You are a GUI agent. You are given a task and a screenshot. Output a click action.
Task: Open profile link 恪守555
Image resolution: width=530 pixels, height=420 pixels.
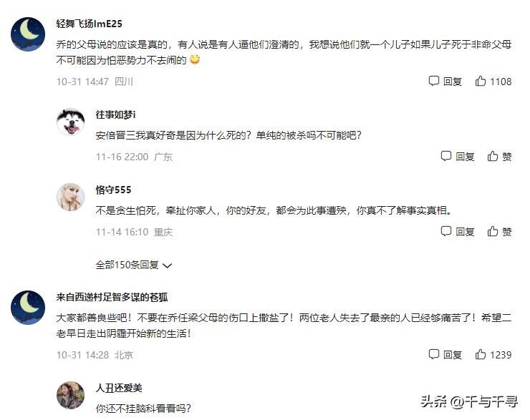(x=113, y=190)
